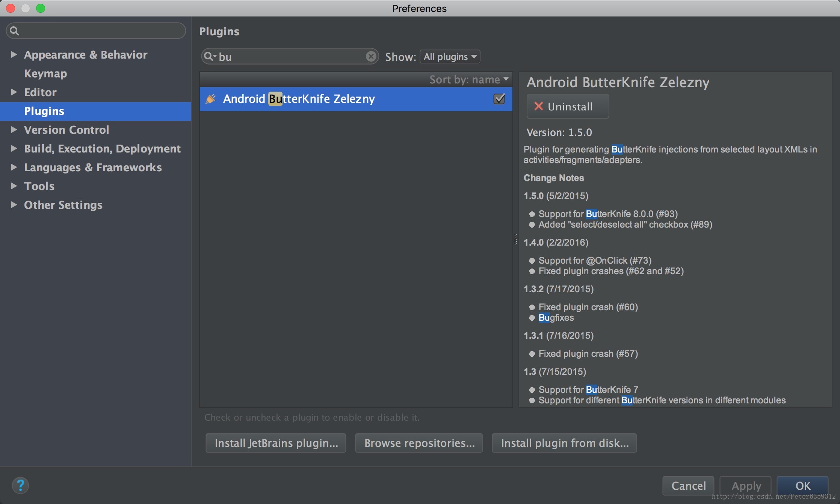Click the Cancel button
This screenshot has height=504, width=840.
coord(688,486)
